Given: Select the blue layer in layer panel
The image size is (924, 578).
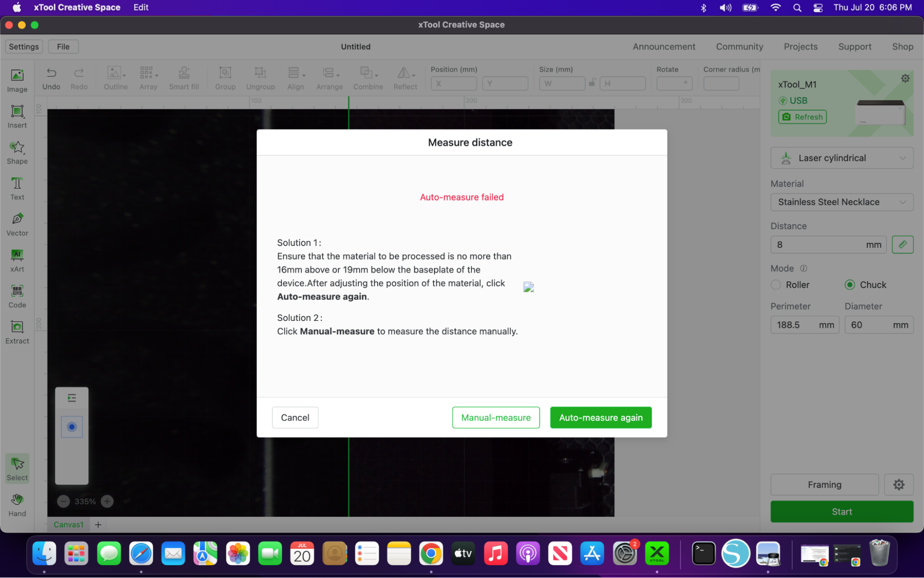Looking at the screenshot, I should (72, 427).
